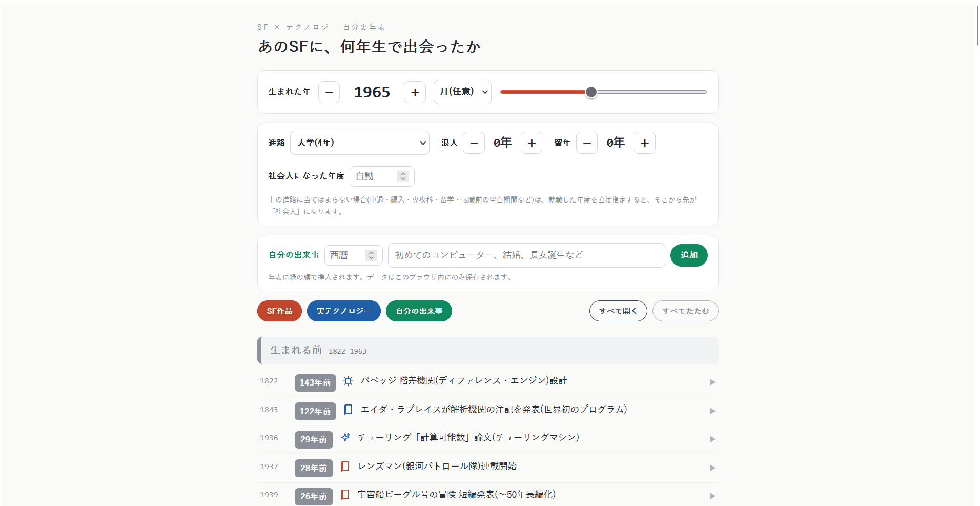980x506 pixels.
Task: Click the 28年前 badge
Action: pyautogui.click(x=314, y=469)
